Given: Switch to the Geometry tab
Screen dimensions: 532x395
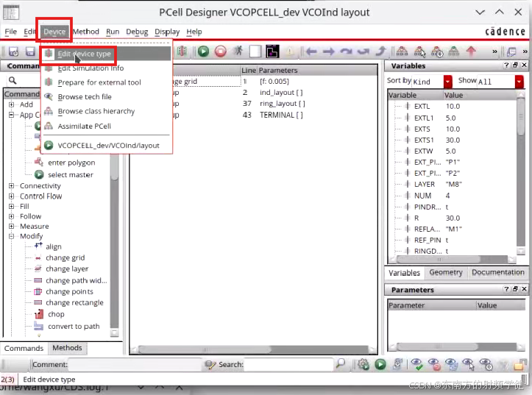Looking at the screenshot, I should pyautogui.click(x=445, y=272).
